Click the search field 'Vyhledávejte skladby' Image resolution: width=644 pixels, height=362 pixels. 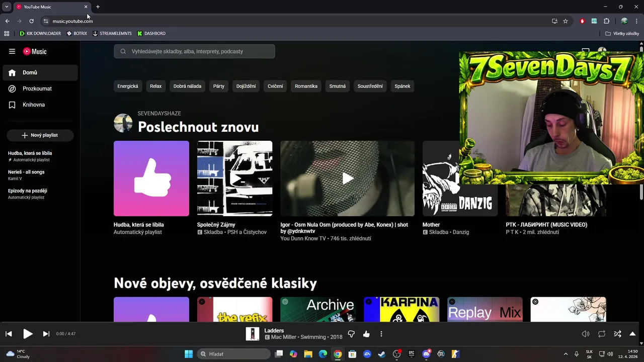click(x=194, y=51)
